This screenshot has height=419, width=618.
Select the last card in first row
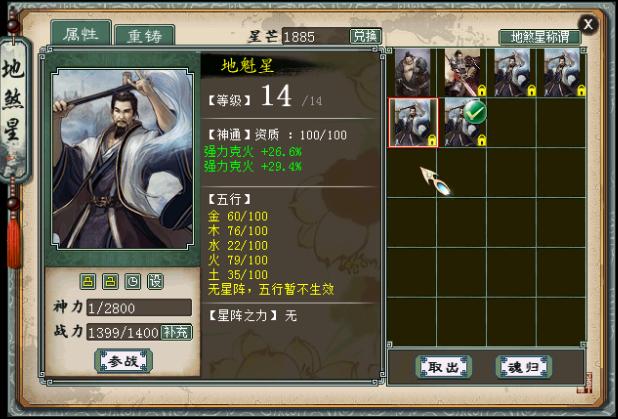[564, 73]
